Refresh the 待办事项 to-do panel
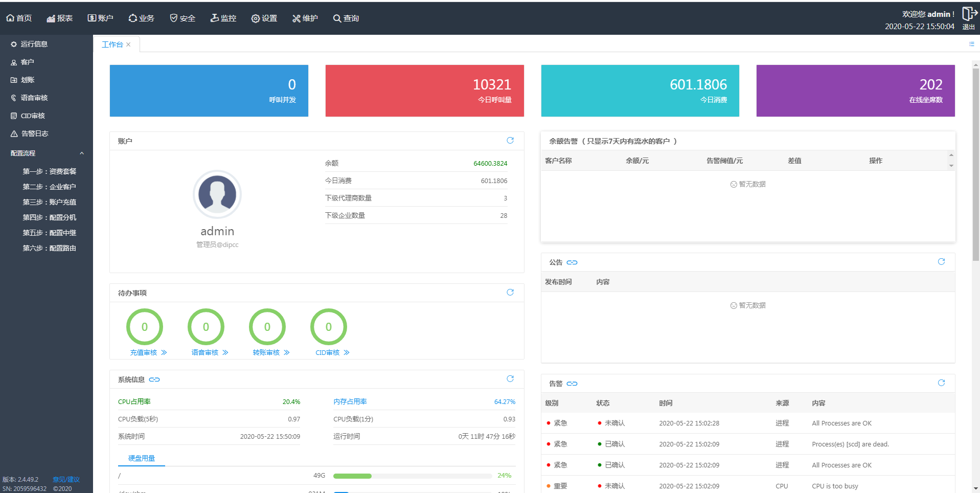 (x=510, y=293)
